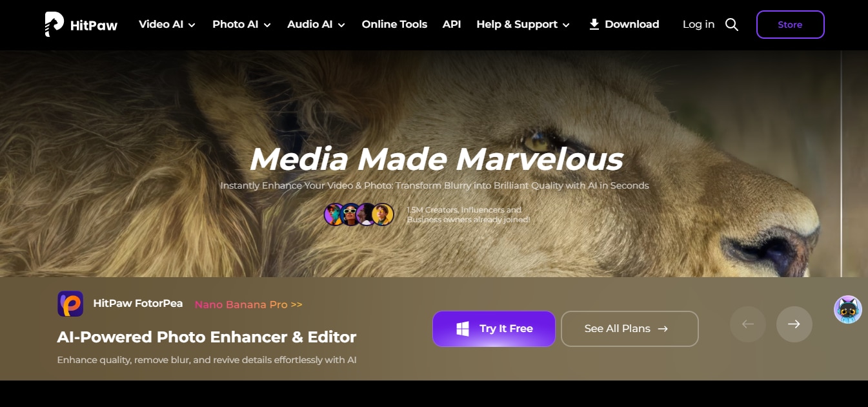Screen dimensions: 868x407
Task: Click the Store button
Action: 790,25
